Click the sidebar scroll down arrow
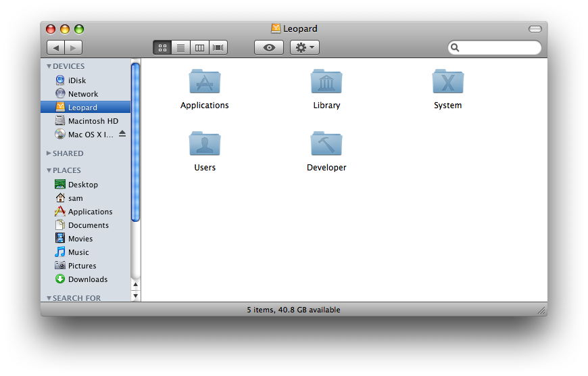The width and height of the screenshot is (588, 376). coord(135,296)
